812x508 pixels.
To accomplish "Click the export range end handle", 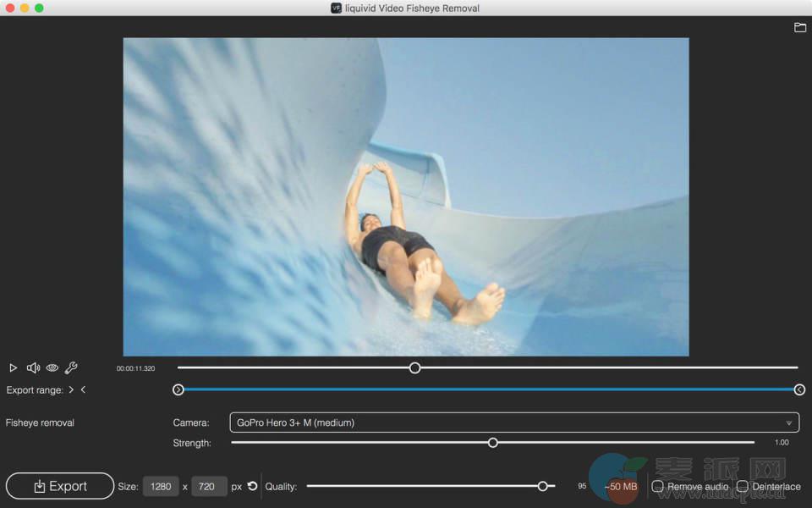I will 799,389.
